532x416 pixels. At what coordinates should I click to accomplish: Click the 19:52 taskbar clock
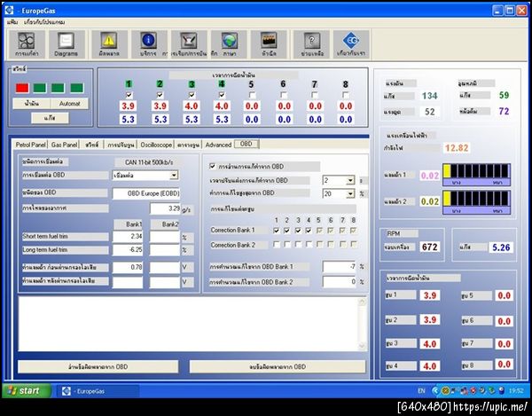pos(516,391)
